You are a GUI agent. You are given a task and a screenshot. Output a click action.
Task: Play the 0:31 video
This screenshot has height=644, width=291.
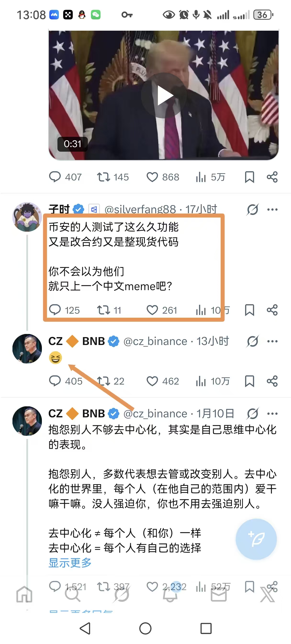click(x=164, y=96)
